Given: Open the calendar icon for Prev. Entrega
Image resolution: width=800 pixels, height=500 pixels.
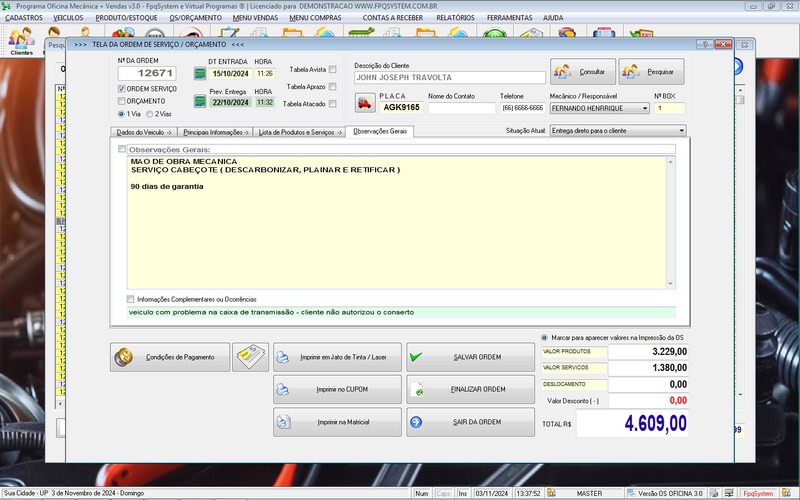Looking at the screenshot, I should pos(199,102).
